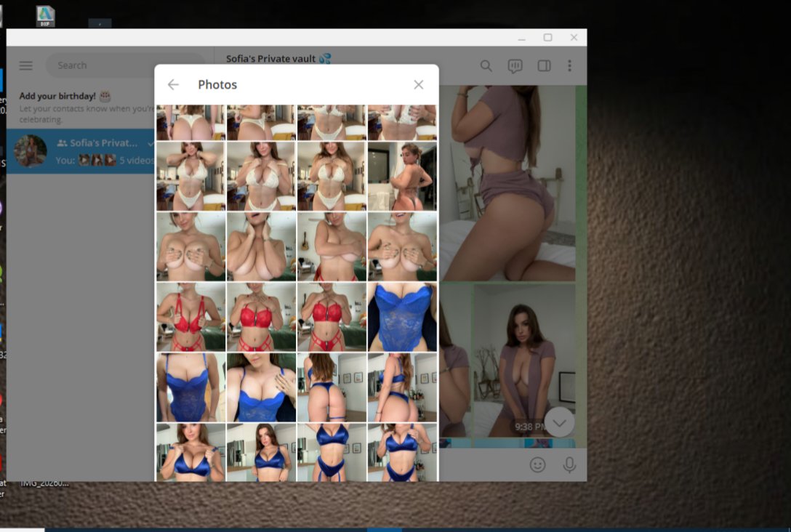Go back with the Photos arrow
Image resolution: width=791 pixels, height=532 pixels.
point(173,85)
